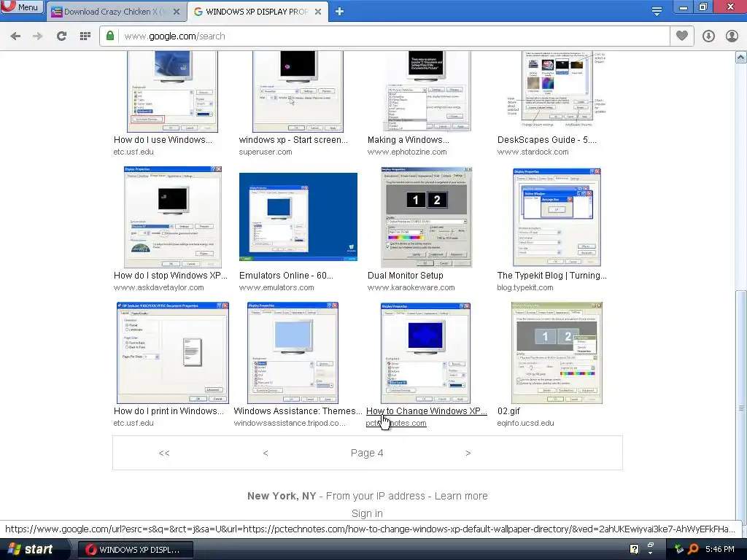Click the 02.gif title link
The height and width of the screenshot is (560, 747).
508,411
